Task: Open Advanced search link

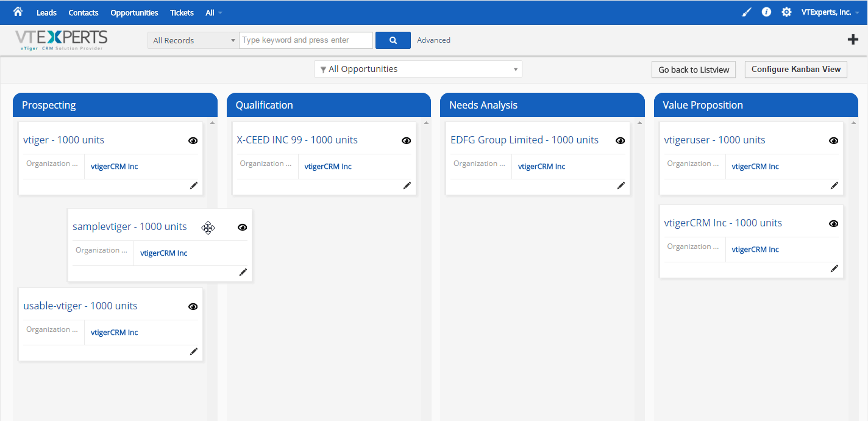Action: click(x=434, y=40)
